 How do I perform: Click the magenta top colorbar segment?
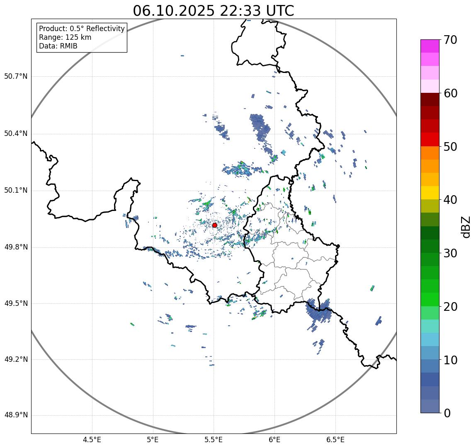[430, 46]
